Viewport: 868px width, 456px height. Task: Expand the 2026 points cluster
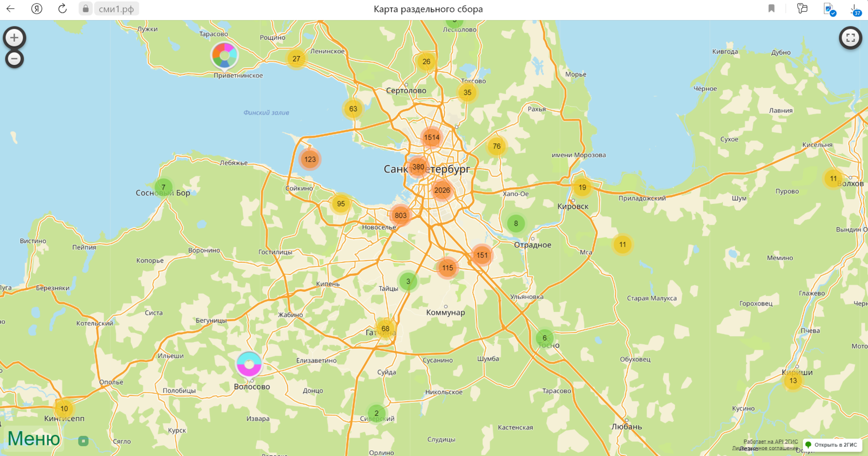tap(442, 190)
